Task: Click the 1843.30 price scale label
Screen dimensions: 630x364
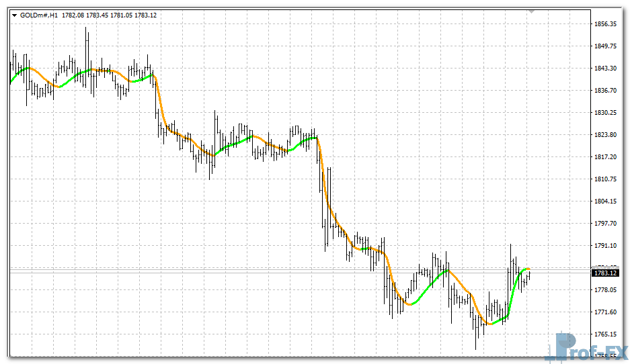Action: pos(606,69)
